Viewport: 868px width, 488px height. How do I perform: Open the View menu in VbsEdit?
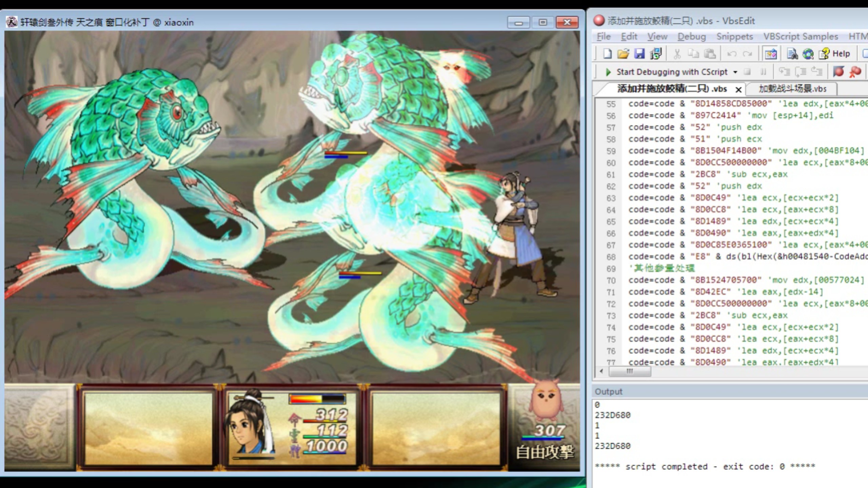coord(657,36)
